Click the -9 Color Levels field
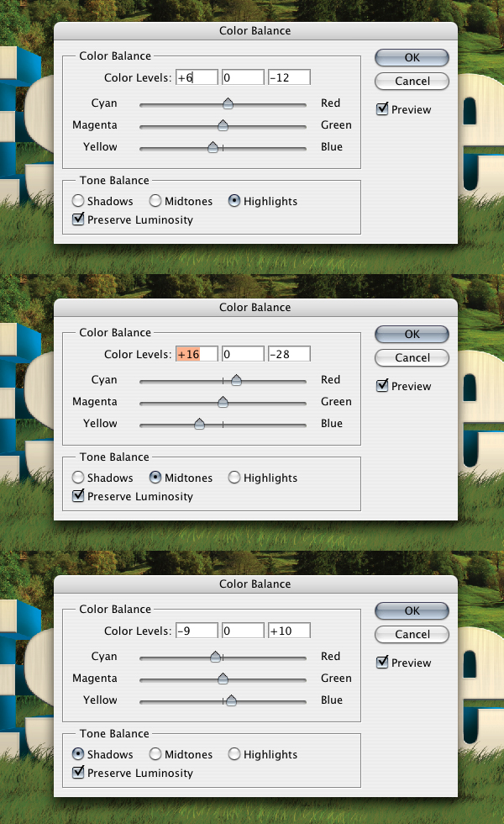Screen dimensions: 504x824 (x=197, y=631)
